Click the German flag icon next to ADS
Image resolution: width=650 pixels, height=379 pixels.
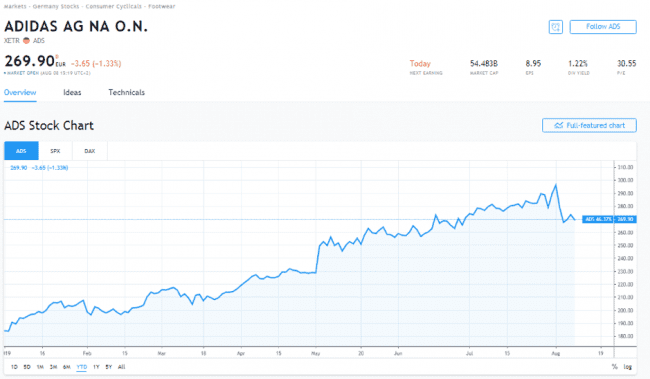tap(27, 41)
